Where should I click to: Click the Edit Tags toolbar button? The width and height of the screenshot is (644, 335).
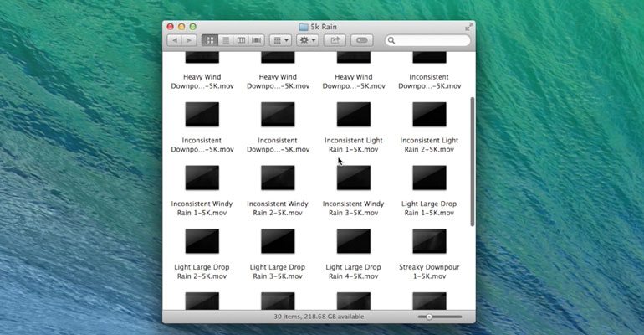[x=362, y=40]
